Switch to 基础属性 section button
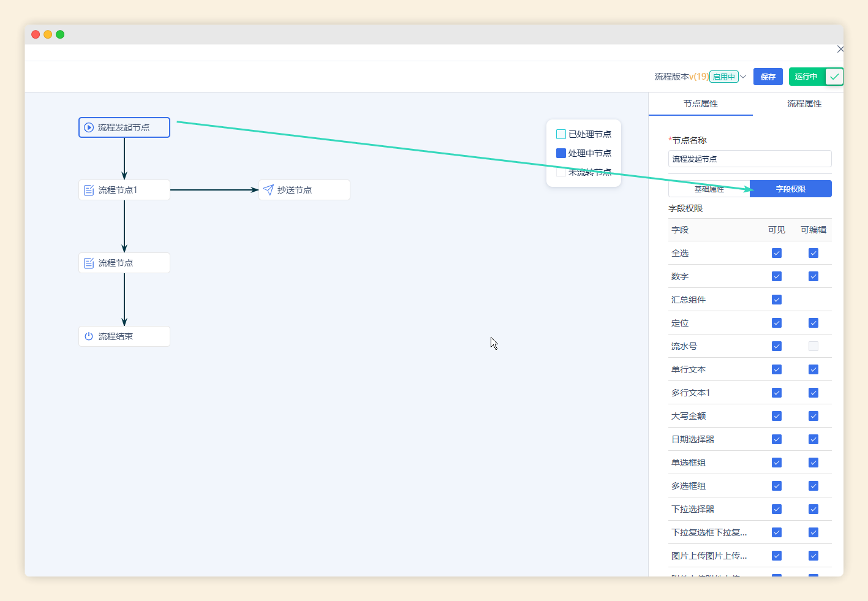 [x=709, y=189]
